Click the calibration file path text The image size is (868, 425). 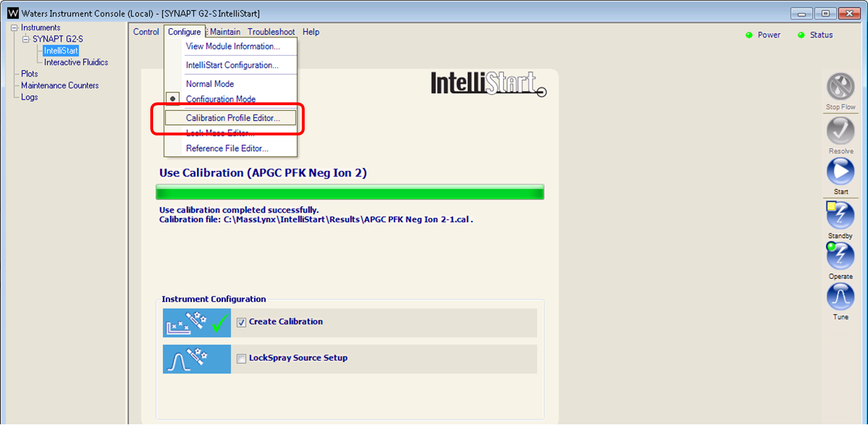(316, 220)
